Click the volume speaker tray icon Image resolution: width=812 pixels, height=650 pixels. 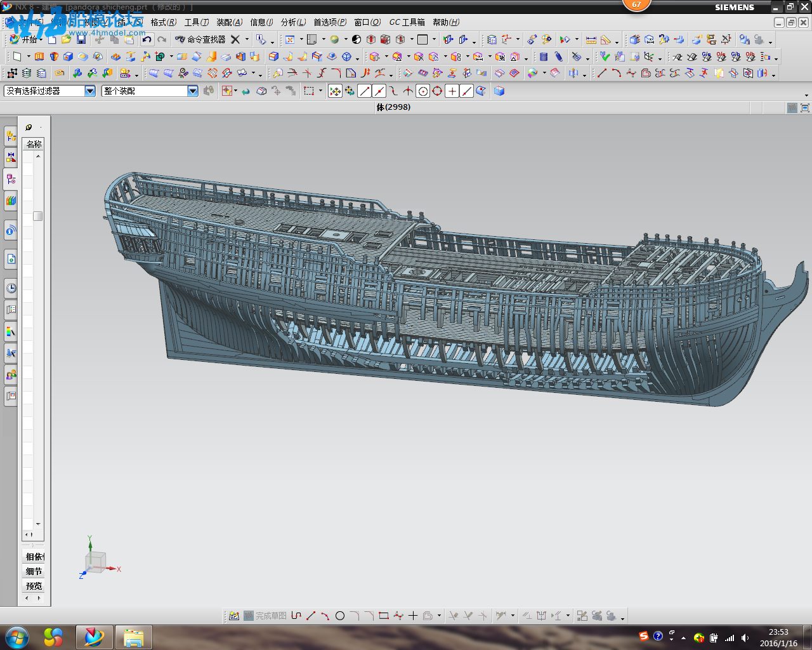pos(745,638)
